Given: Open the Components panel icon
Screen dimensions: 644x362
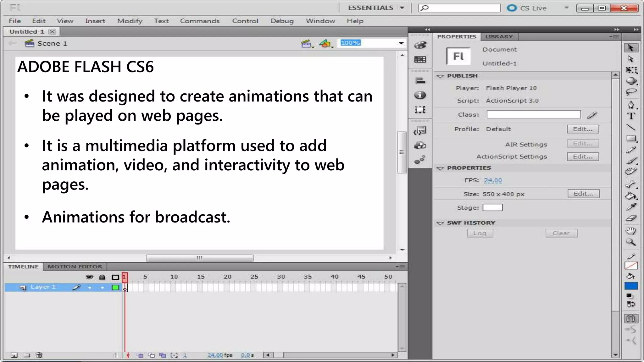Looking at the screenshot, I should [420, 145].
